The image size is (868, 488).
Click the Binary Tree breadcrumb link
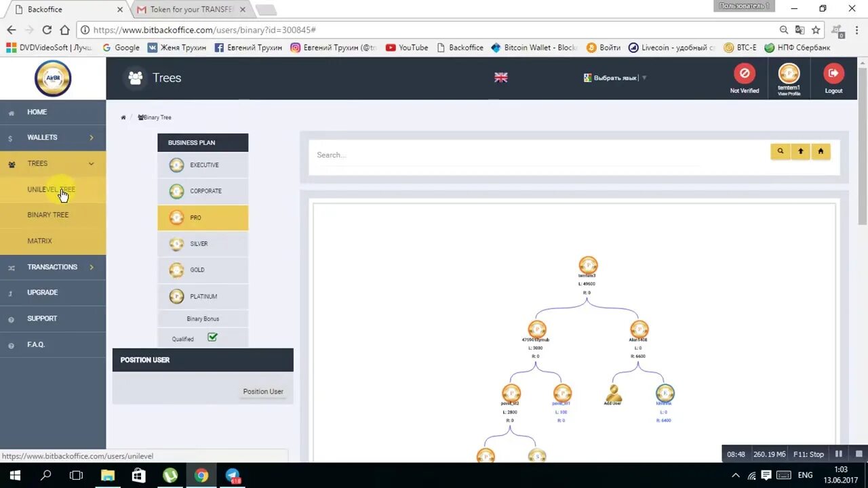(155, 117)
